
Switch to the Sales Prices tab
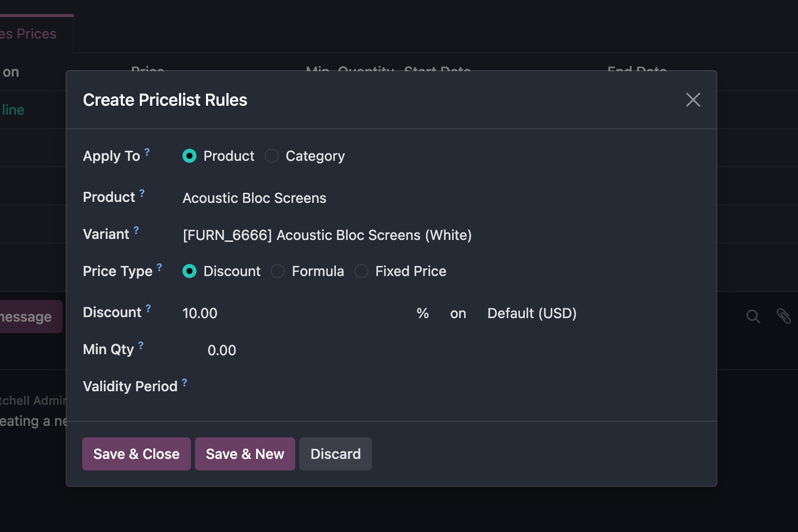click(28, 33)
